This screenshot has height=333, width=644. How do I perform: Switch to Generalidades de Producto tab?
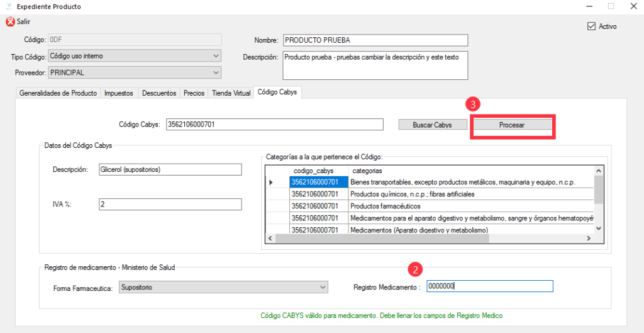58,93
